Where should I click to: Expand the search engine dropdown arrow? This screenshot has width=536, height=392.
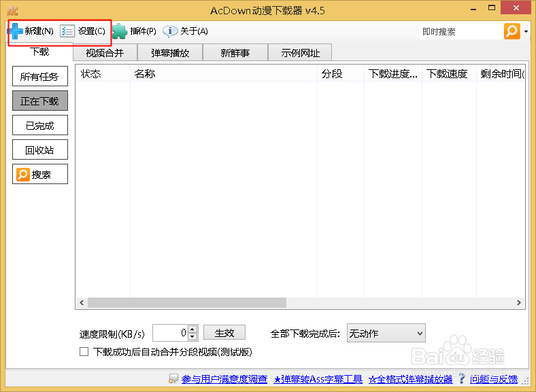click(526, 32)
